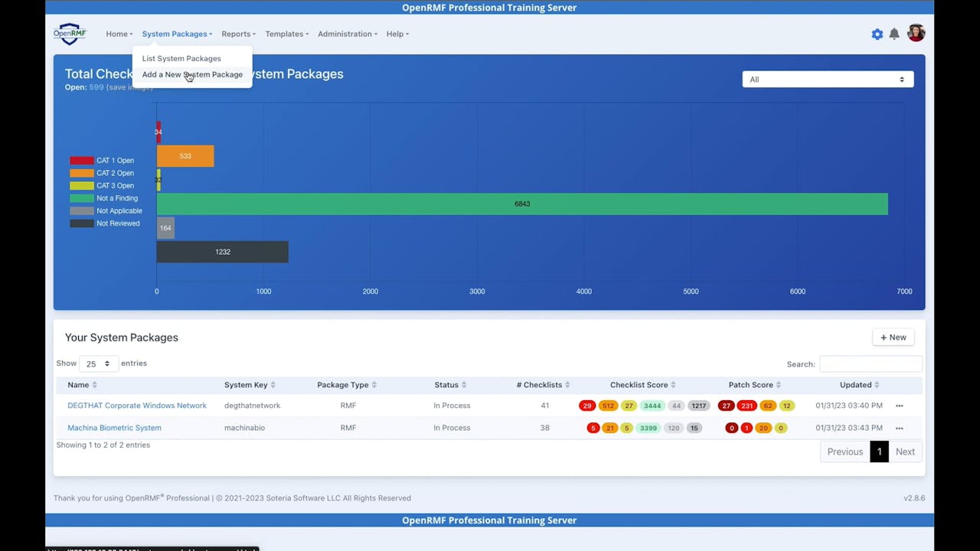
Task: Click the + New package button
Action: point(893,337)
